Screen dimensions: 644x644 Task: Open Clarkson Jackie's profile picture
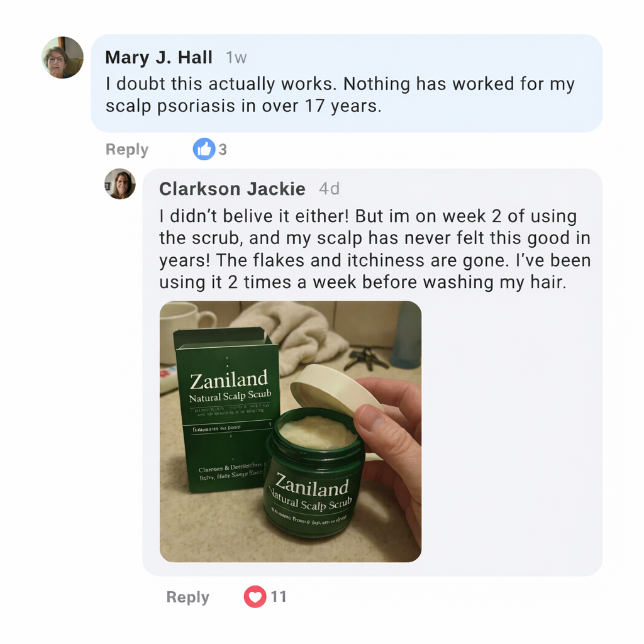coord(120,184)
